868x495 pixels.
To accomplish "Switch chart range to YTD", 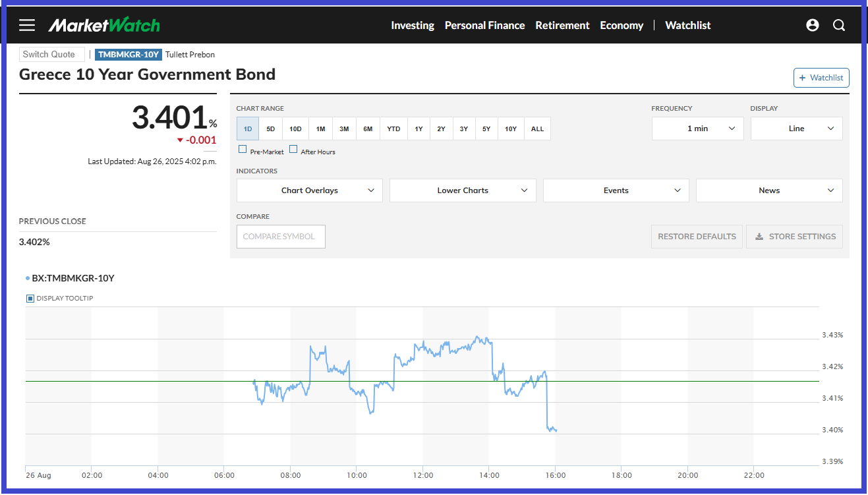I will (x=393, y=129).
